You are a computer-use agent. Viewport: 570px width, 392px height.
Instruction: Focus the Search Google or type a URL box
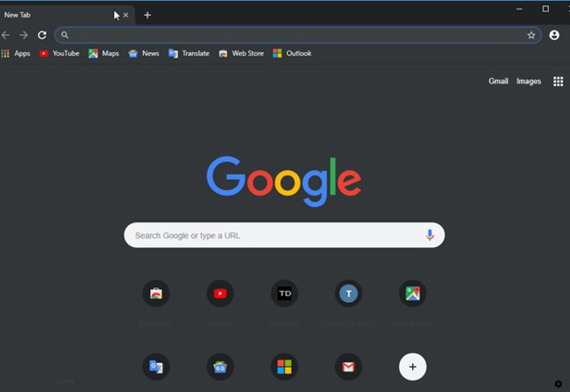point(285,235)
